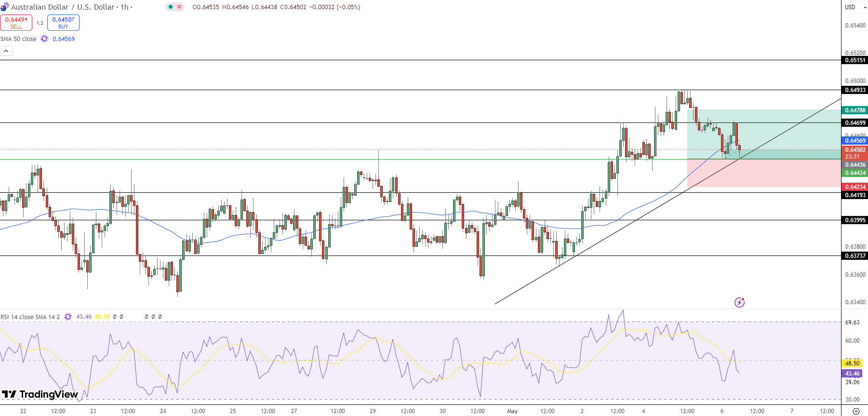Screen dimensions: 868x416
Task: Select the 0.65151 horizontal line price label
Action: [x=855, y=60]
